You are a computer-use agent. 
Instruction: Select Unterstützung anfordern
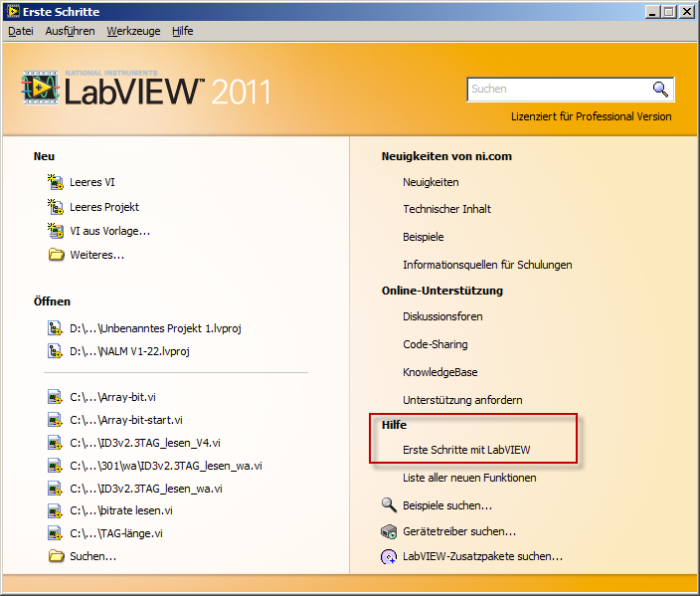click(462, 400)
